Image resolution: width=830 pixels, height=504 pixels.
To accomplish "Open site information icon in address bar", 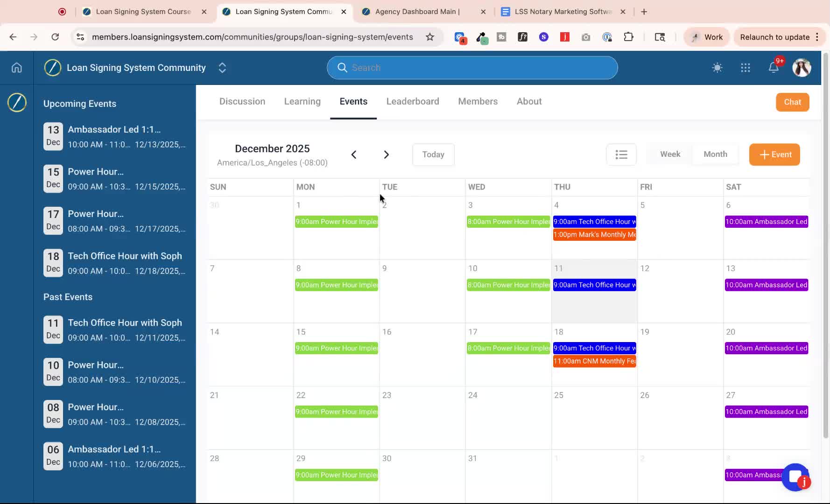I will coord(80,37).
